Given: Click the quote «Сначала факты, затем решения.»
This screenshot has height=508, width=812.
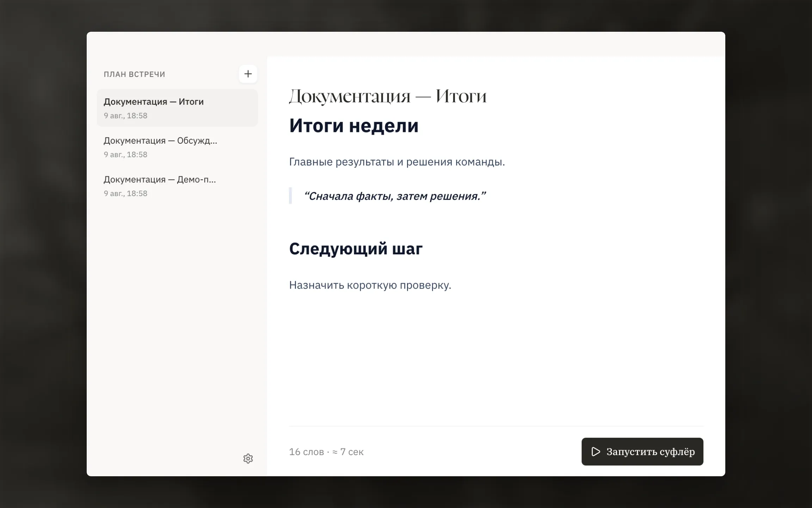Looking at the screenshot, I should [x=395, y=196].
